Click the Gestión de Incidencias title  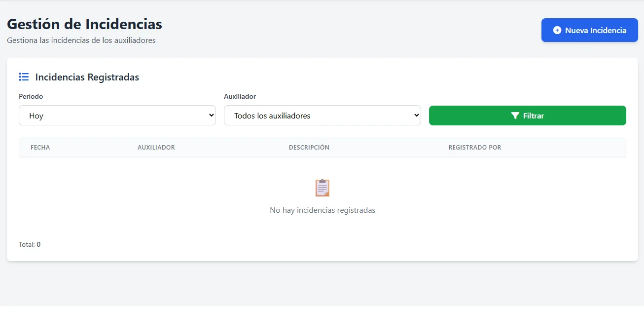84,24
